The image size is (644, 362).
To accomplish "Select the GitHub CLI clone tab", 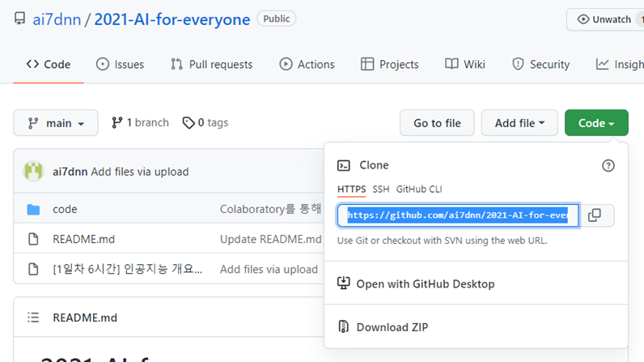I will (419, 190).
